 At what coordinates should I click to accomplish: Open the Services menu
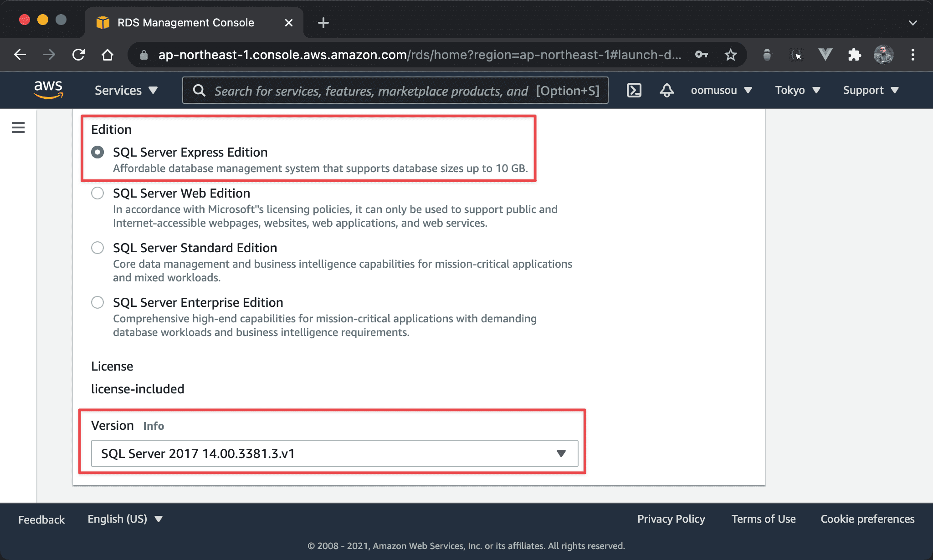pyautogui.click(x=126, y=90)
